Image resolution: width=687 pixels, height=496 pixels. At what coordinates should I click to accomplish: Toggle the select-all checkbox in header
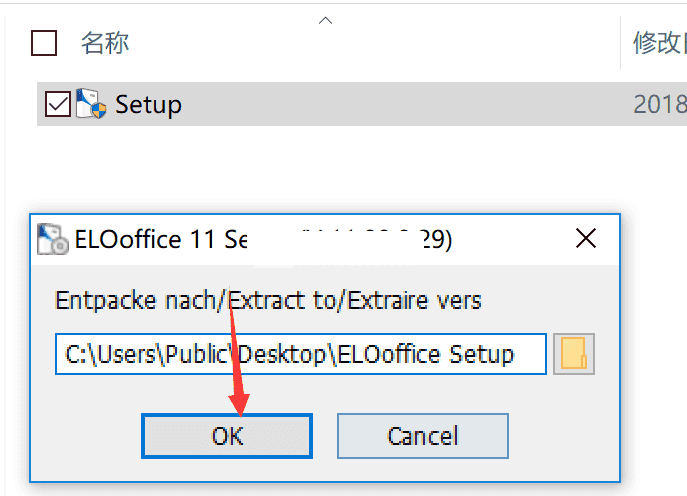click(x=45, y=43)
